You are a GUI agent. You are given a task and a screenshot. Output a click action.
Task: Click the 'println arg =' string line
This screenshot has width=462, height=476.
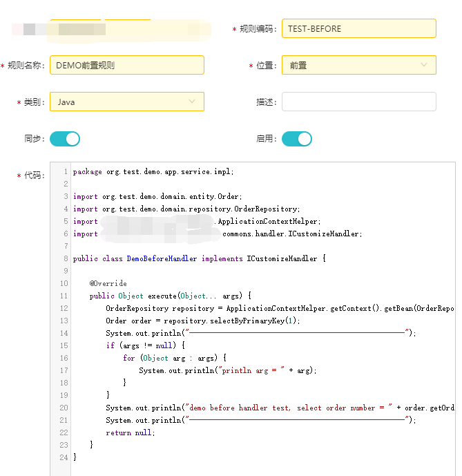tap(228, 371)
